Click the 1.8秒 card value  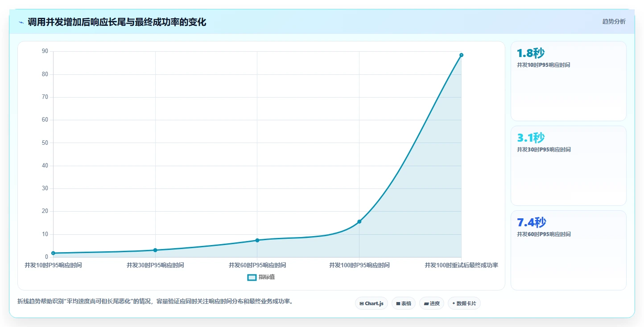tap(531, 53)
